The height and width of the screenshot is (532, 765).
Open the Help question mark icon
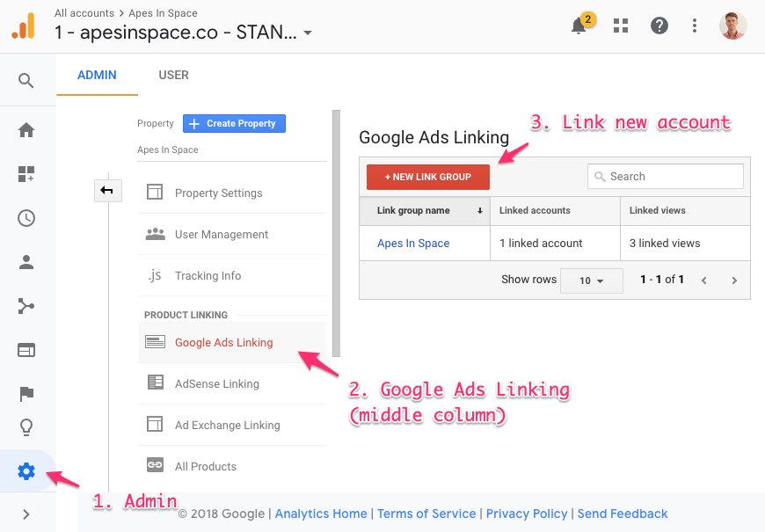pos(659,26)
